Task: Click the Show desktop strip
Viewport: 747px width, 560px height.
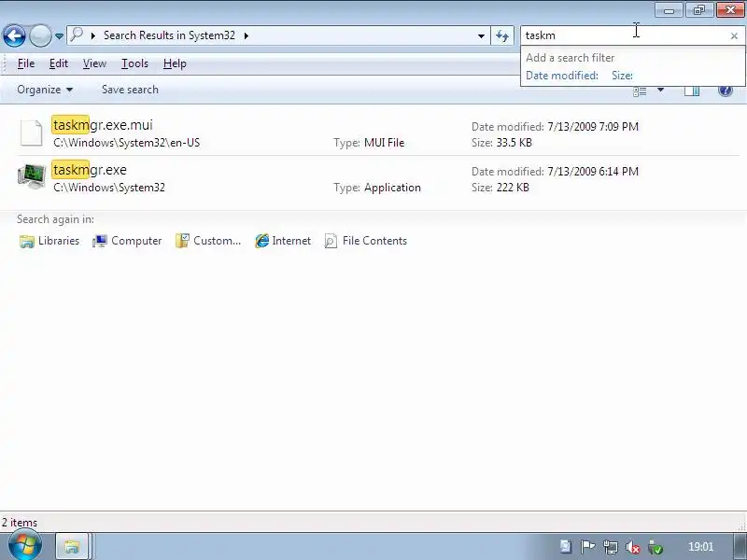Action: coord(740,547)
